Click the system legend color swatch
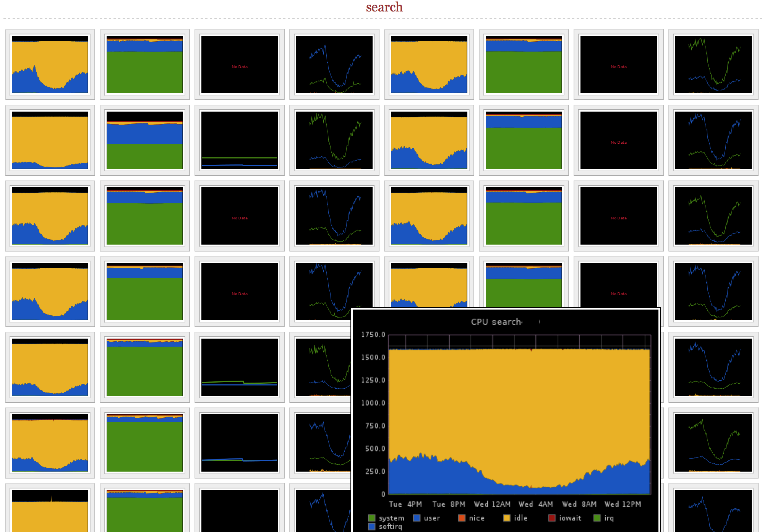The image size is (762, 532). pos(371,518)
